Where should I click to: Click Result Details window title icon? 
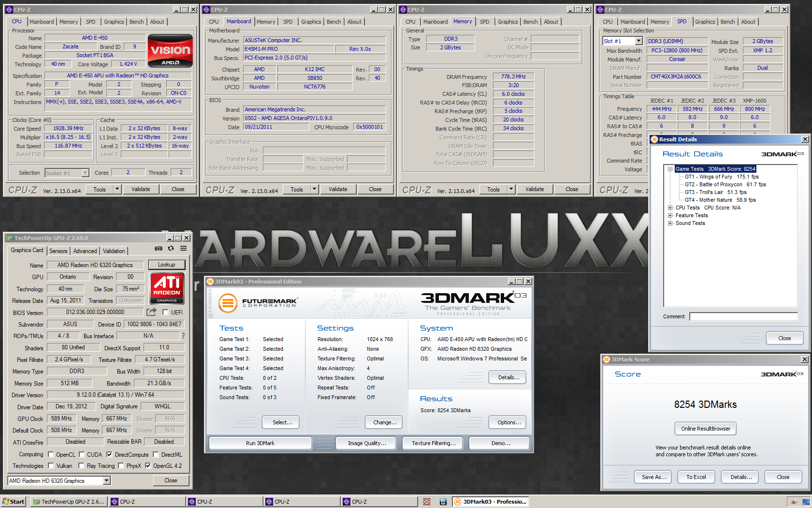coord(654,139)
